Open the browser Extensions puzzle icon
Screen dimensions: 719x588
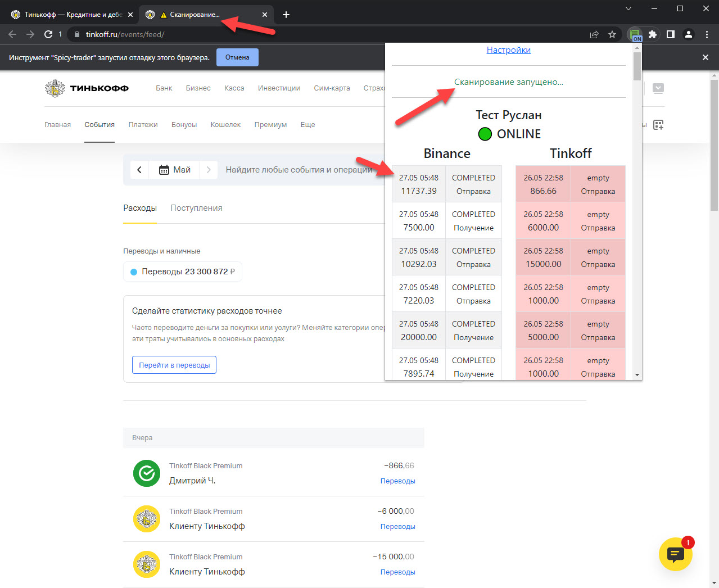[653, 34]
